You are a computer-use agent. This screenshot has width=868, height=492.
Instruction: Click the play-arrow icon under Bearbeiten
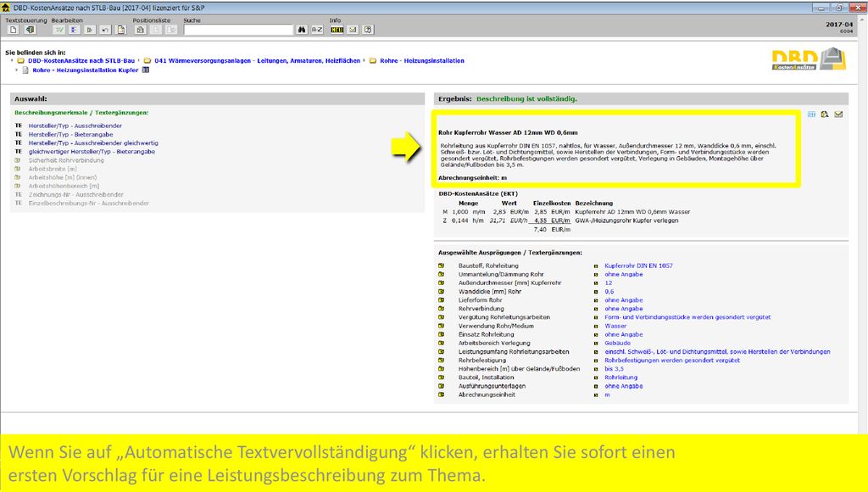coord(90,30)
